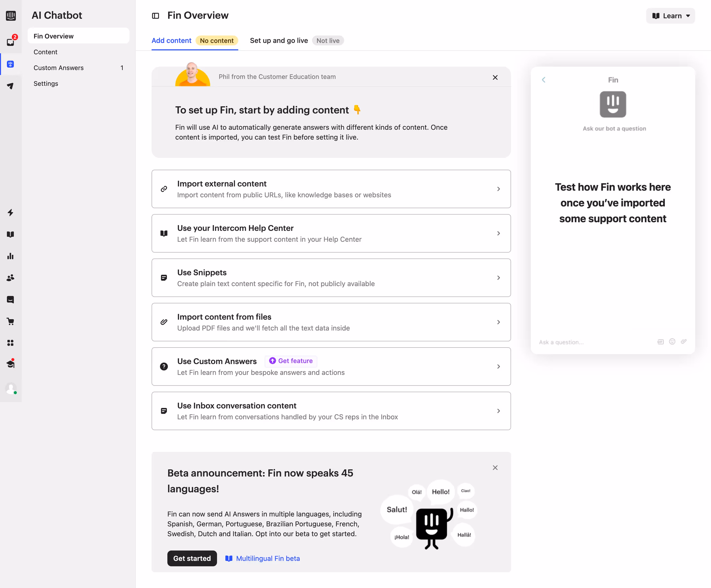Open the emoji picker in Fin chat
711x588 pixels.
672,342
